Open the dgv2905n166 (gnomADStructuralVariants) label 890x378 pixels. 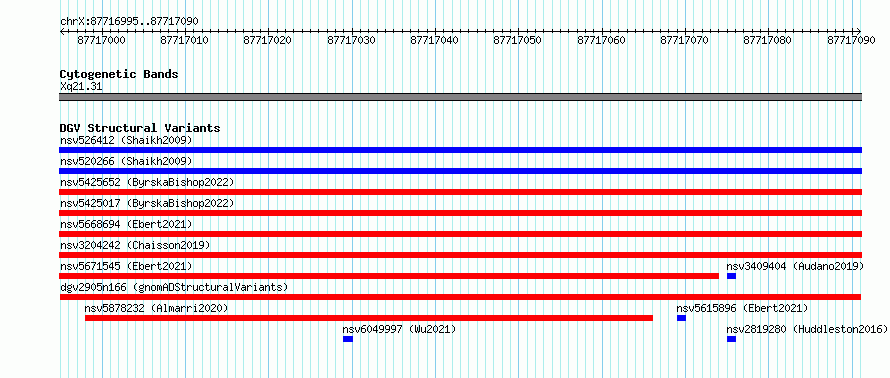pos(174,287)
